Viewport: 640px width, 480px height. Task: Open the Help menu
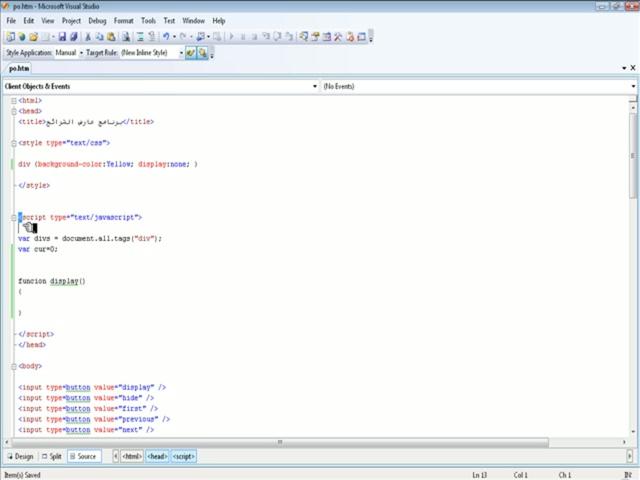point(218,20)
